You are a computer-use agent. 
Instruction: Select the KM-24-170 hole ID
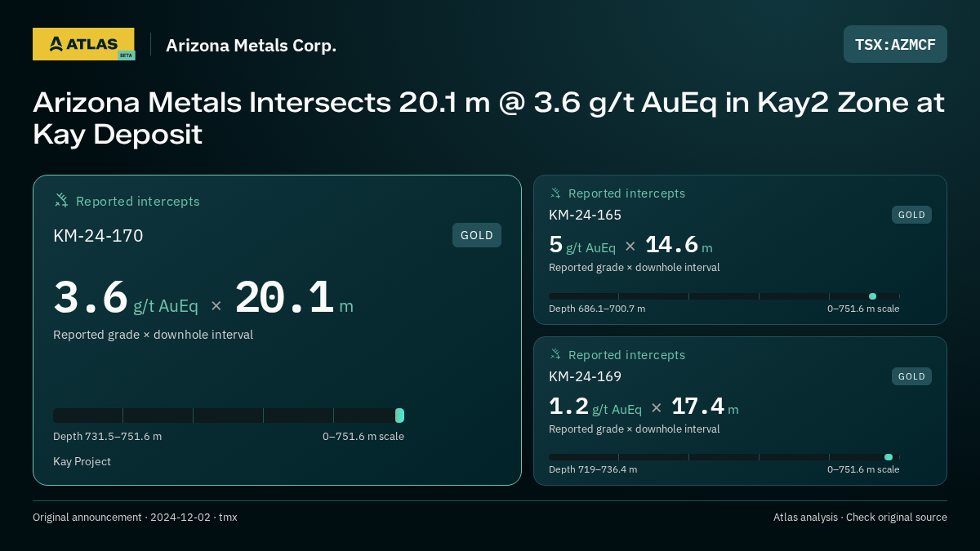pyautogui.click(x=98, y=236)
